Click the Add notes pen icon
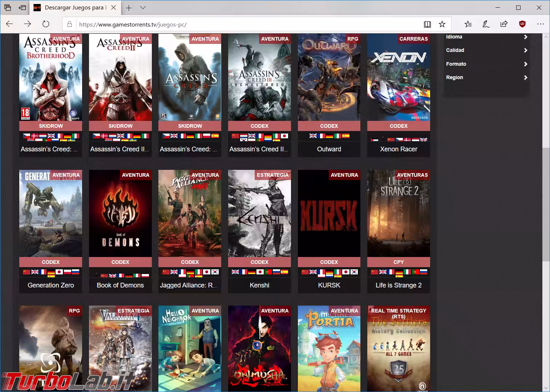 [486, 24]
